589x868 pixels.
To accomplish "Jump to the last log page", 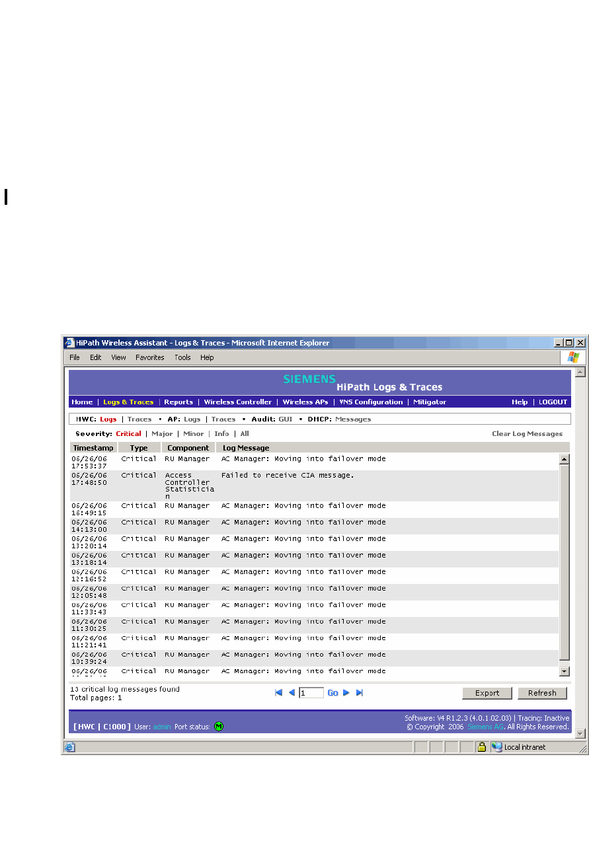I will point(360,692).
